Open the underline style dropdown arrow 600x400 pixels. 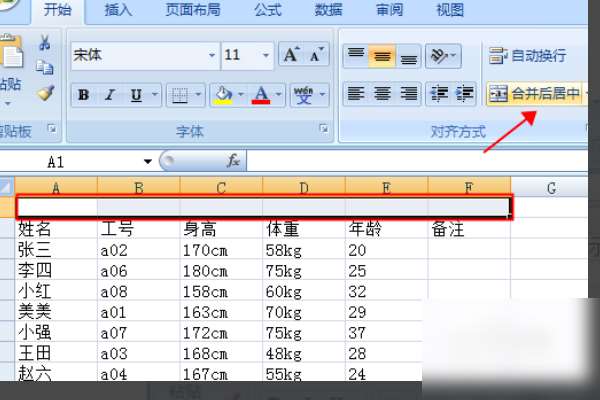[155, 94]
